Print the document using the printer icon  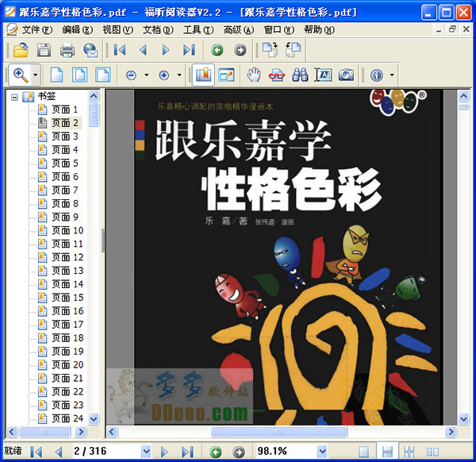click(x=67, y=50)
